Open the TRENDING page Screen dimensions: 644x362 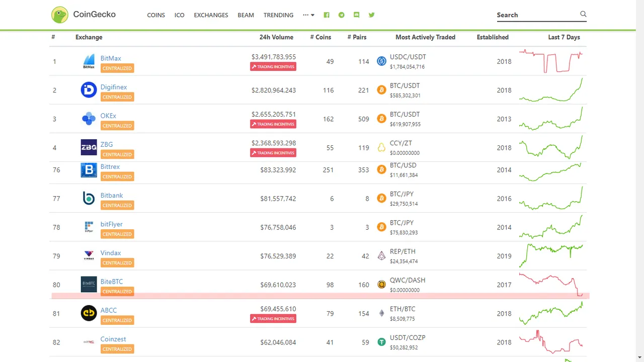278,15
